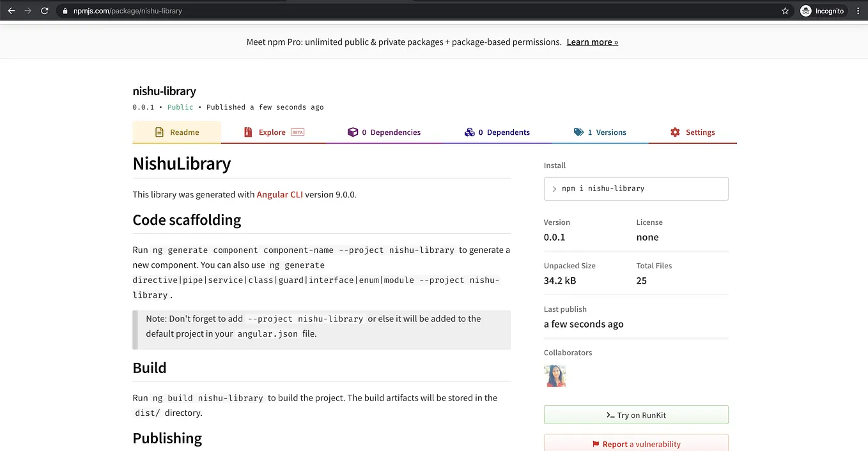Click the Versions tag icon
The image size is (868, 451).
pyautogui.click(x=579, y=132)
